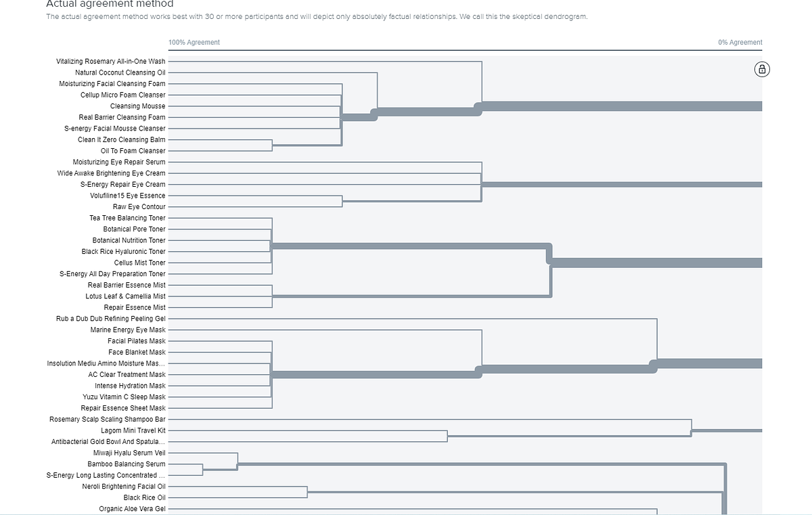812x515 pixels.
Task: Click the 0% Agreement axis label
Action: (740, 42)
